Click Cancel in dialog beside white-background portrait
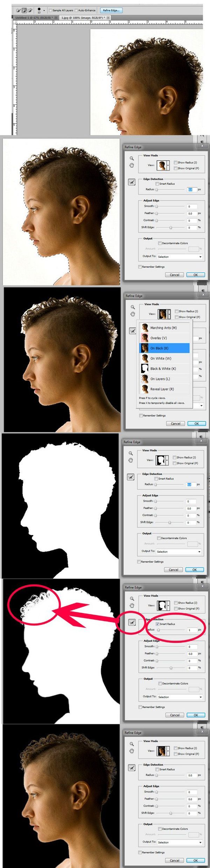210x868 pixels. pyautogui.click(x=175, y=275)
